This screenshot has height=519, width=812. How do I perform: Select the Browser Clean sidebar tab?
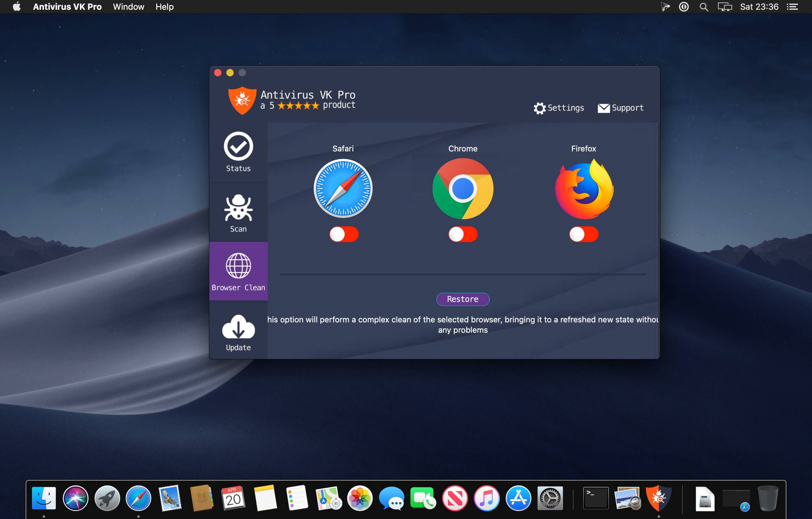(x=238, y=271)
